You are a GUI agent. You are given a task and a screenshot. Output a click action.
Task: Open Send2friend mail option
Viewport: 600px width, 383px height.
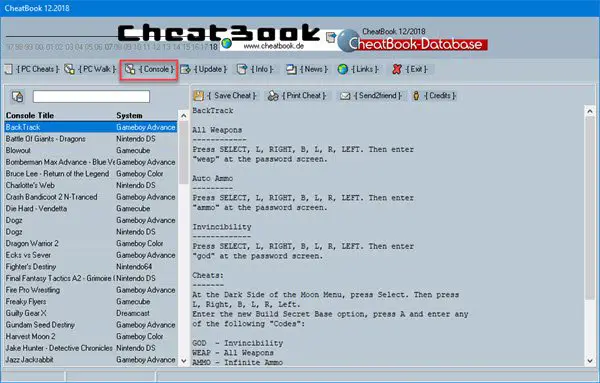[371, 96]
